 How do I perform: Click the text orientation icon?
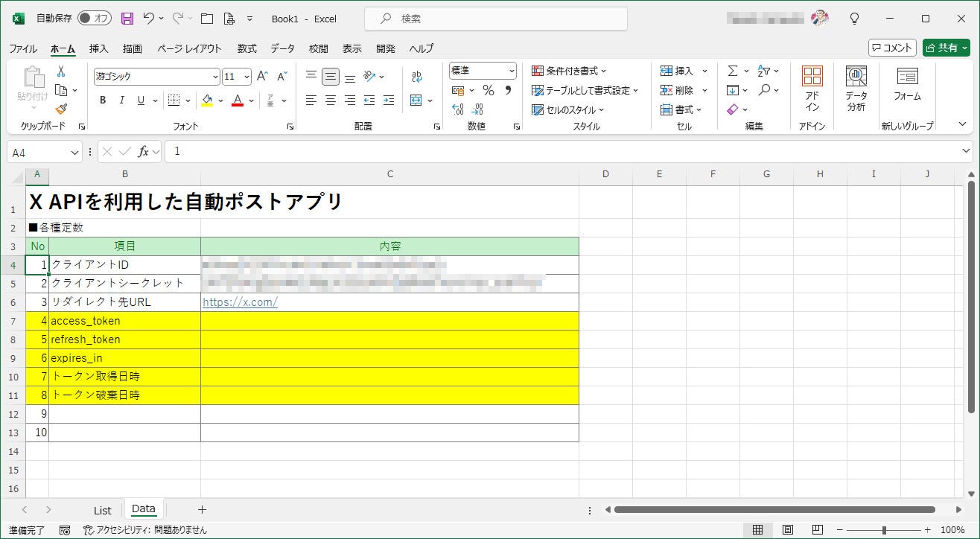tap(370, 76)
